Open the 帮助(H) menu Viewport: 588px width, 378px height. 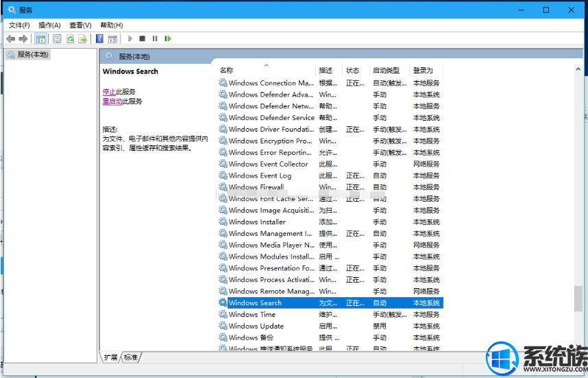tap(112, 25)
